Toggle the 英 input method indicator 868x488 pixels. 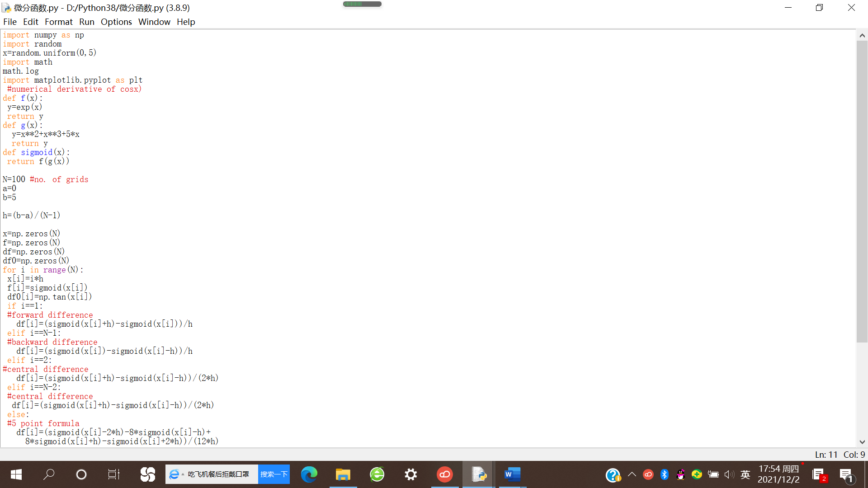(745, 474)
